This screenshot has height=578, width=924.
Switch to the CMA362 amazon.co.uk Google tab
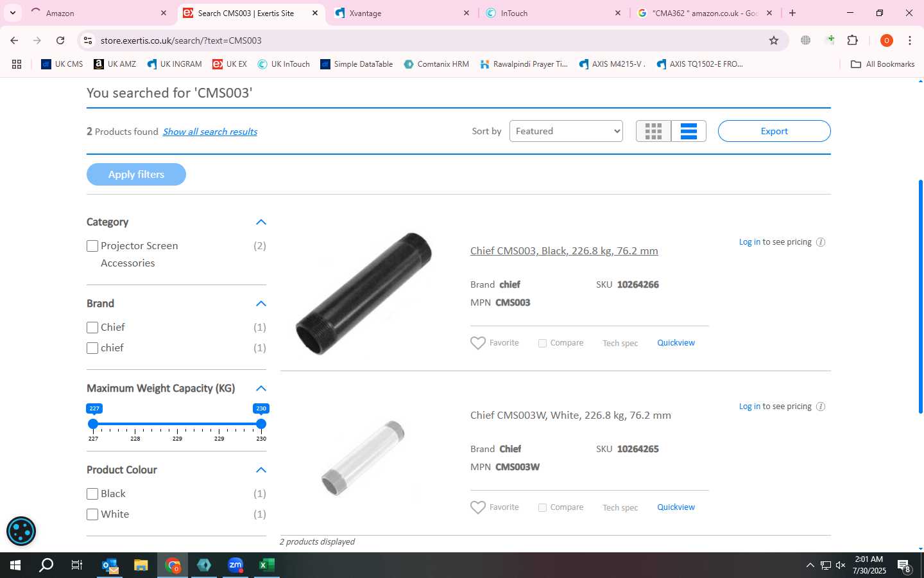click(705, 13)
